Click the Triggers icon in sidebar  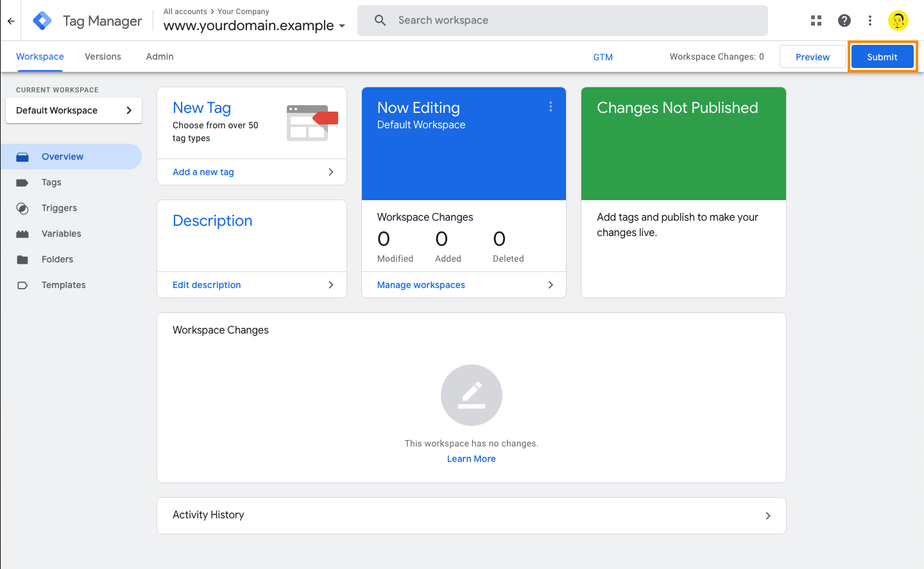coord(22,208)
